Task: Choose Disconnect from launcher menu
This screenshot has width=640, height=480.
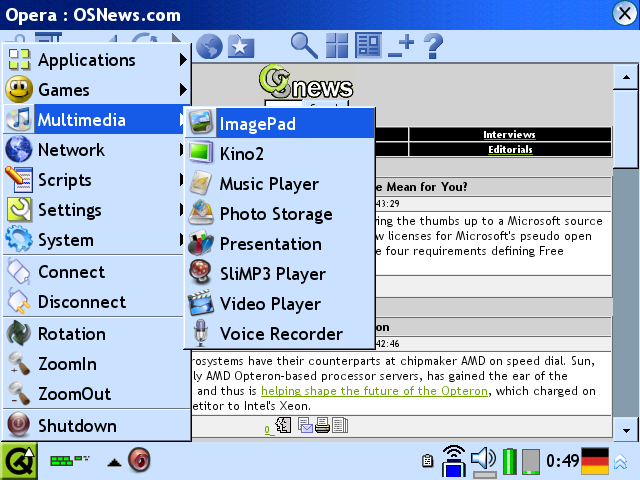Action: click(x=94, y=302)
